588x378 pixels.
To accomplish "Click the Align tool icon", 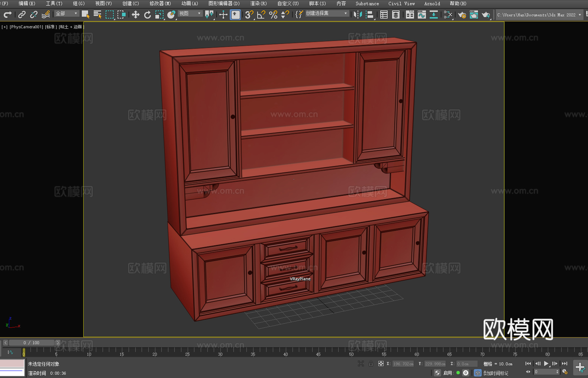I will coord(370,14).
